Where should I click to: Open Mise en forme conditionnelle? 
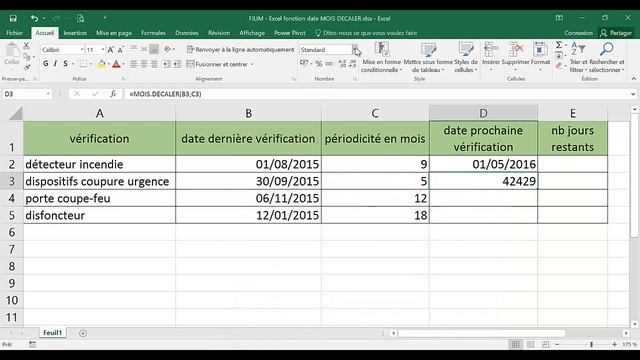382,57
